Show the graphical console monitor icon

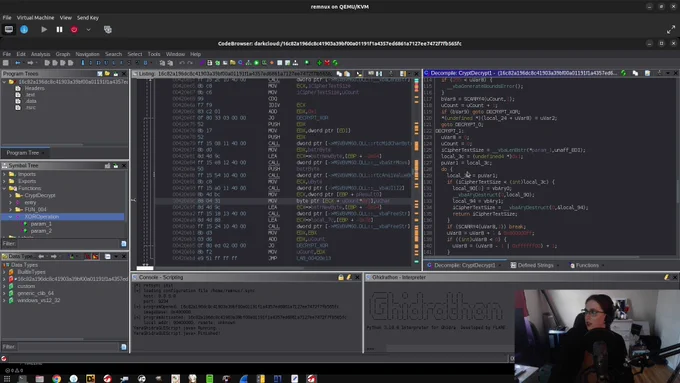(9, 29)
